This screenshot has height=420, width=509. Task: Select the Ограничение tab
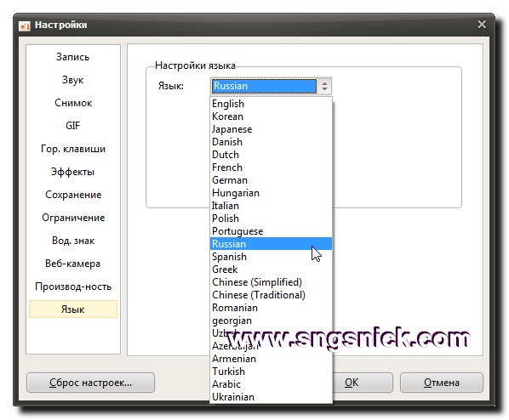(72, 218)
